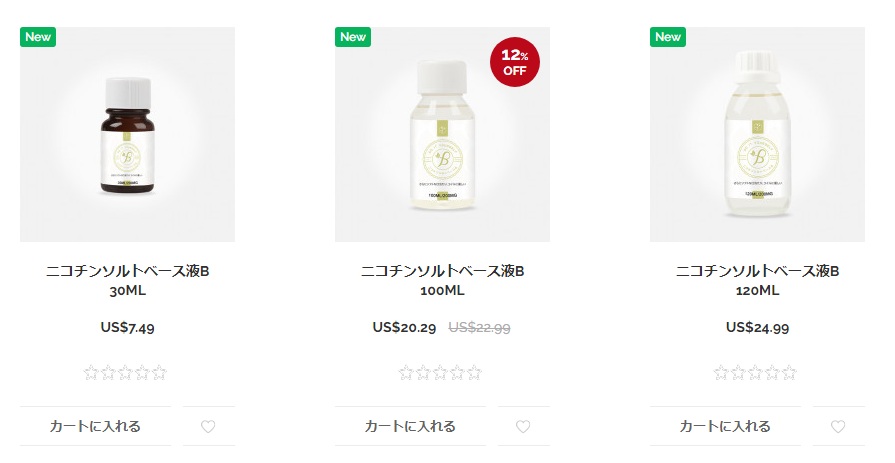
Task: Give the 100ML product a one-star rating
Action: tap(406, 374)
